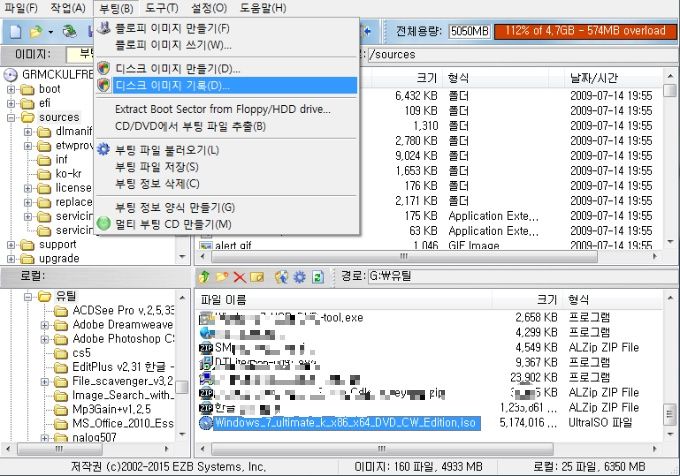Select the MS_Office_2010_Ess folder
The image size is (680, 476).
pos(123,424)
